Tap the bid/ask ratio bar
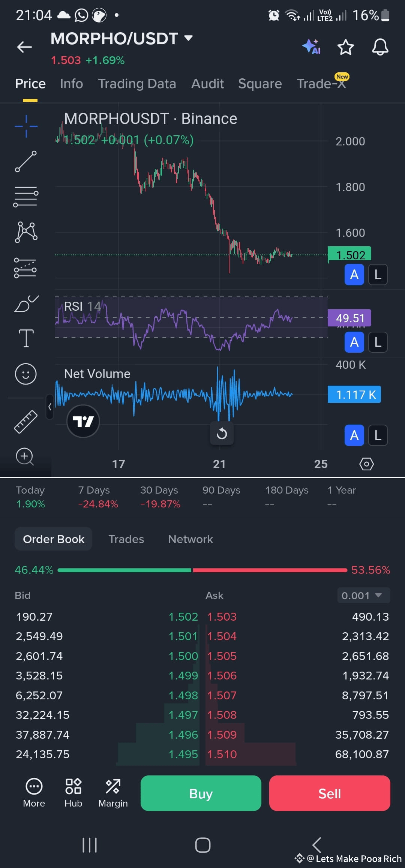405x868 pixels. tap(202, 570)
